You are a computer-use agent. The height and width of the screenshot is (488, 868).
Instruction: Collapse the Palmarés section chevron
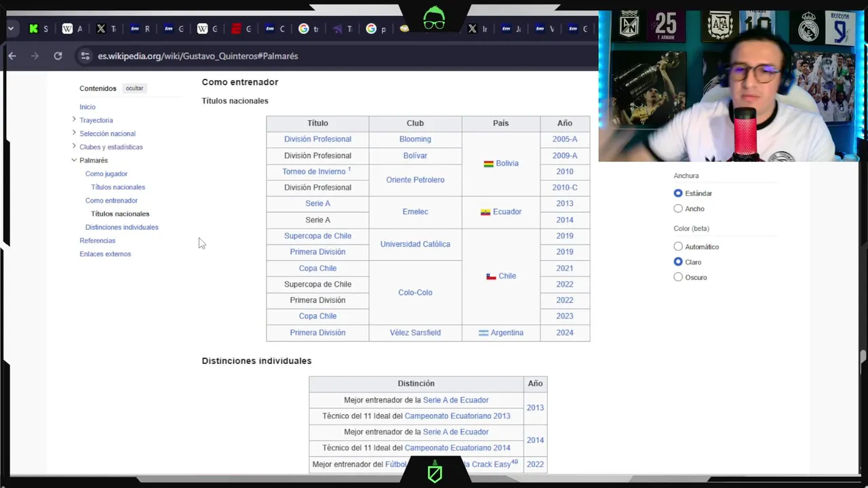pyautogui.click(x=74, y=160)
